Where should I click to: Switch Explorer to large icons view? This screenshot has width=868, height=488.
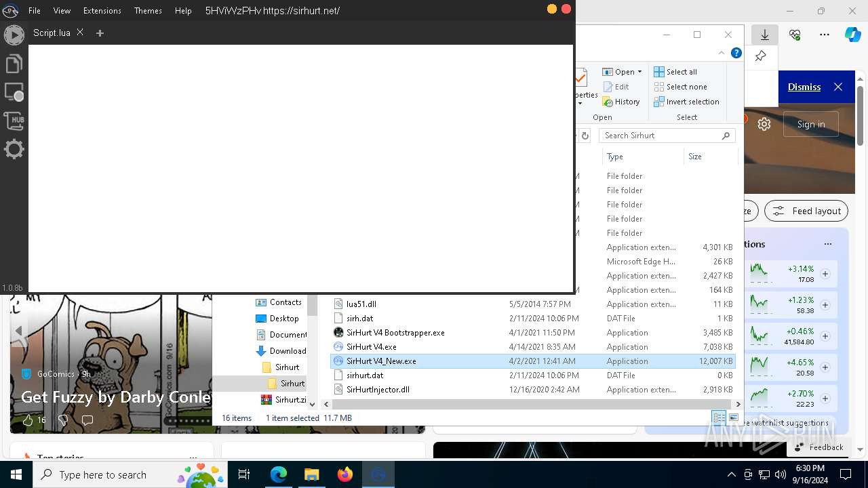tap(733, 418)
